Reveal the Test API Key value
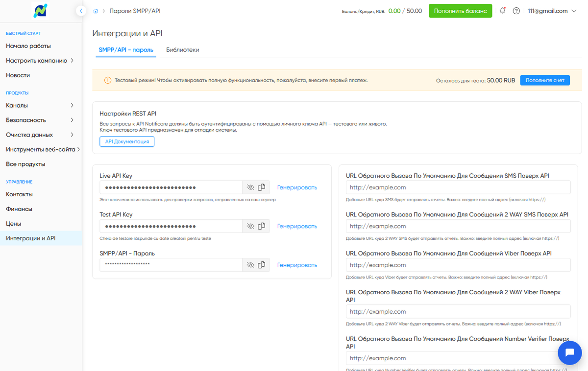 point(250,226)
